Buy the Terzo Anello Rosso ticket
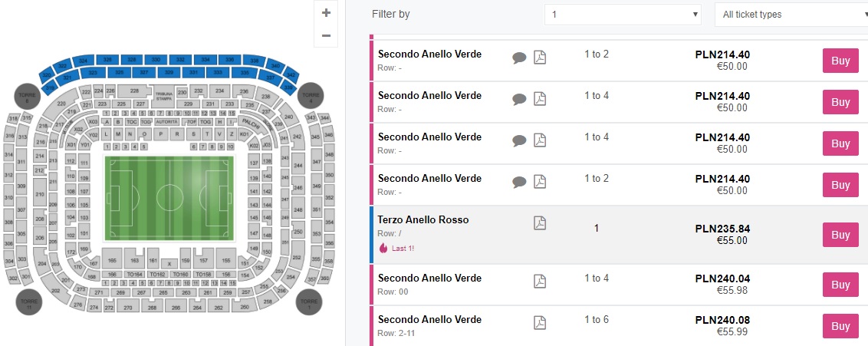Viewport: 868px width, 346px height. (840, 235)
